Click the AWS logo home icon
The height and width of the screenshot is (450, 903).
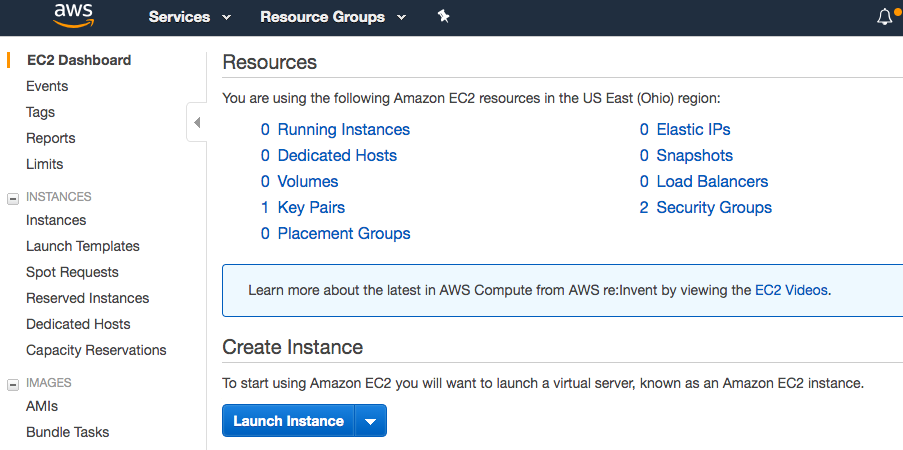point(74,16)
